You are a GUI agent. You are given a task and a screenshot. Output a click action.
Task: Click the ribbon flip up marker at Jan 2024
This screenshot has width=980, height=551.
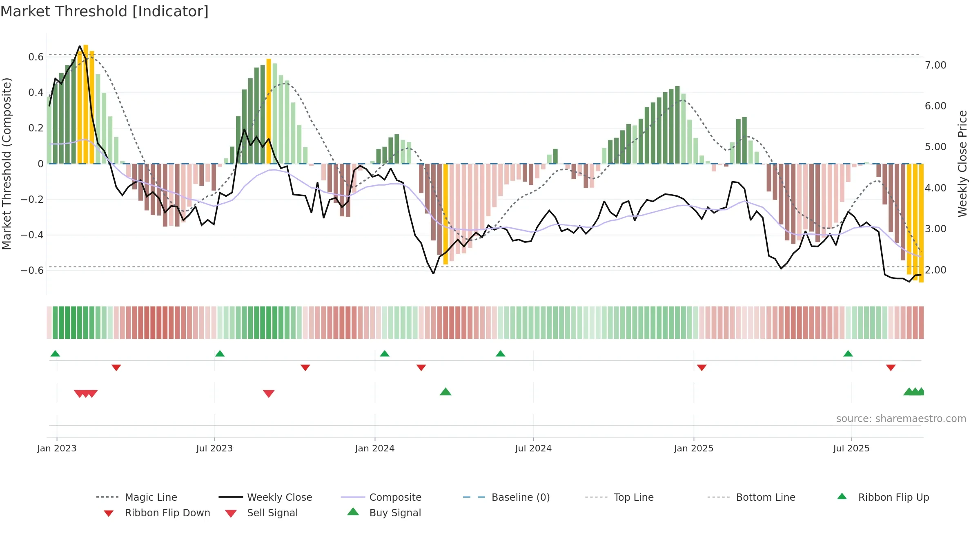384,353
